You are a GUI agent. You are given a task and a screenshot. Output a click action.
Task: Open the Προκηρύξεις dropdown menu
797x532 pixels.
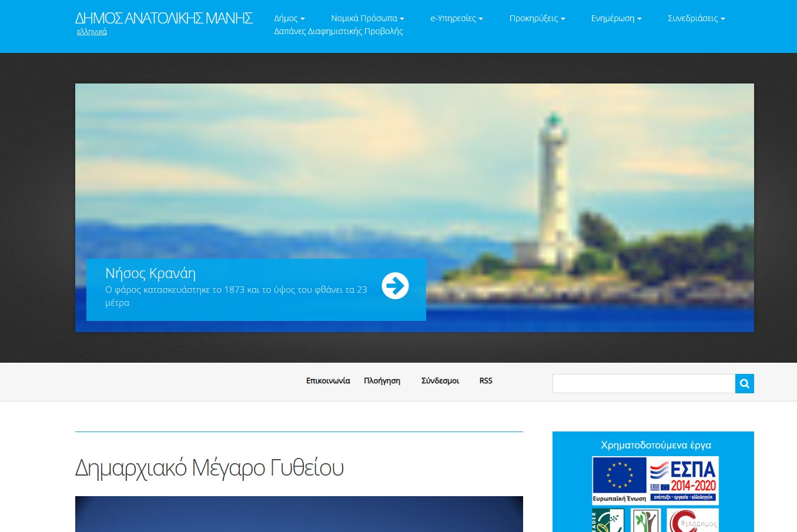pos(537,18)
